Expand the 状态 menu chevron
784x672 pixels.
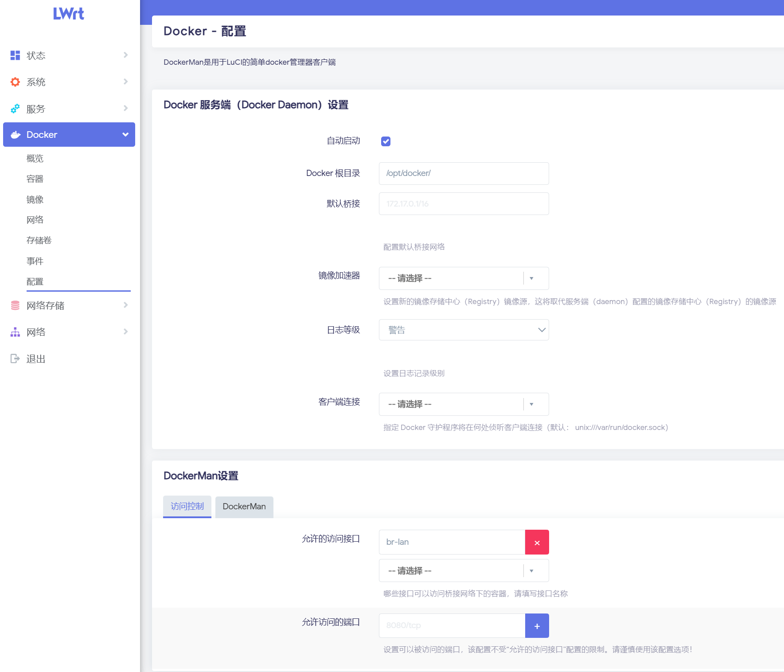click(126, 55)
